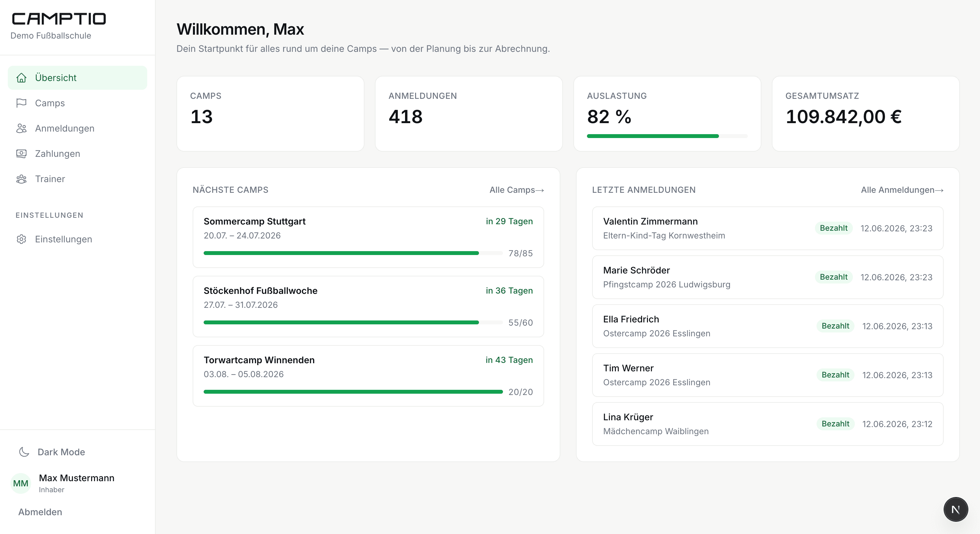Go to the Camps section

[77, 103]
